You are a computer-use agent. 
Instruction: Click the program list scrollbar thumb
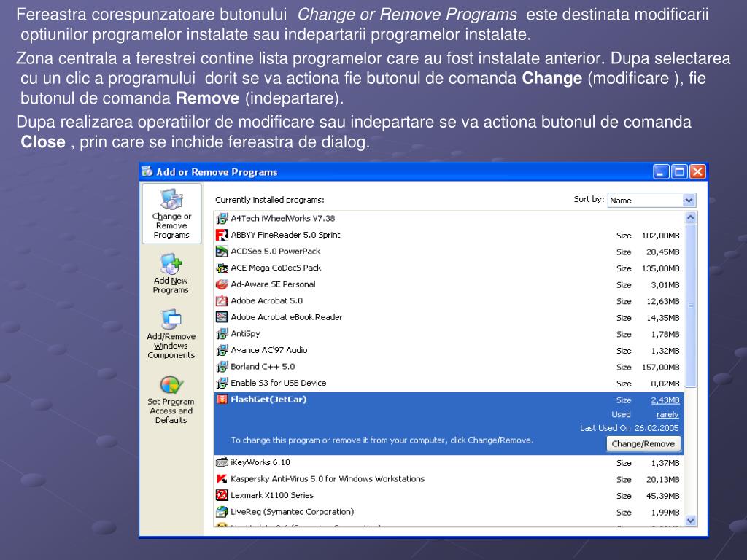point(691,306)
